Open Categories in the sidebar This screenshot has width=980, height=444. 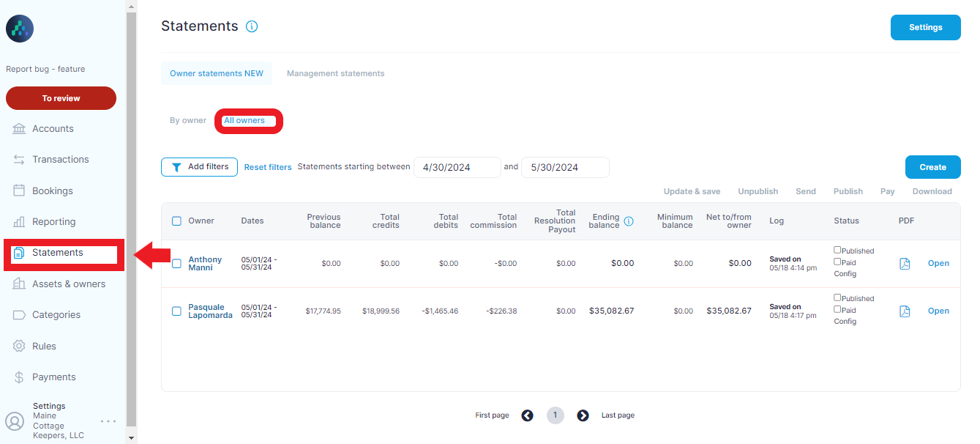tap(56, 315)
